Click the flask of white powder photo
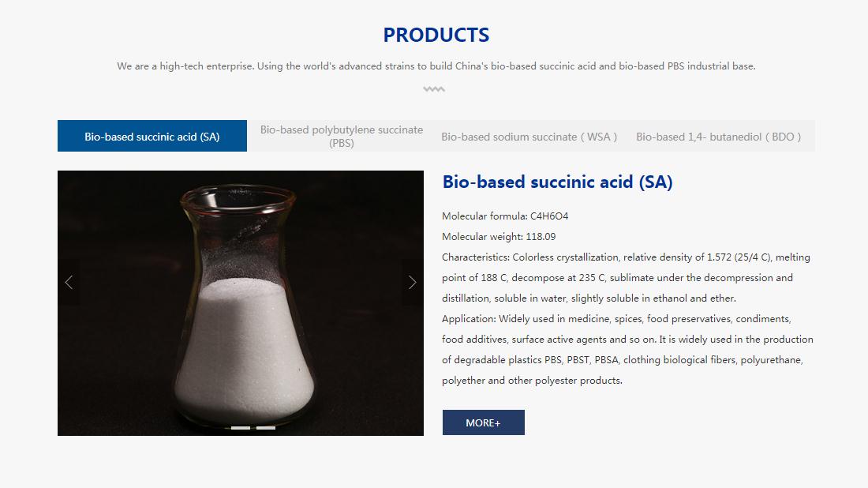The height and width of the screenshot is (488, 868). pyautogui.click(x=240, y=303)
